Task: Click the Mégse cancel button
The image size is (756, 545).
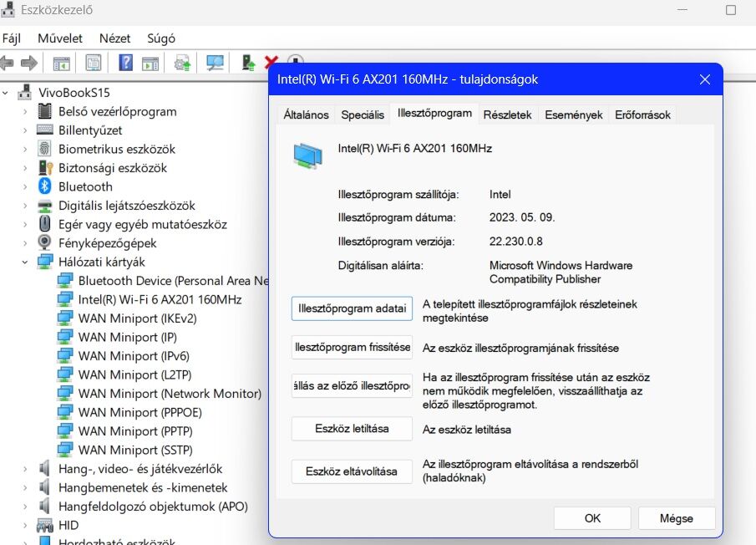Action: click(677, 518)
